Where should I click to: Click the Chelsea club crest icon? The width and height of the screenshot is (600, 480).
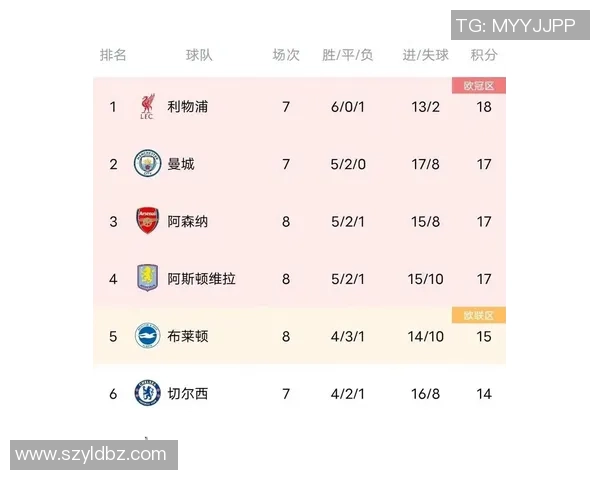click(x=147, y=393)
